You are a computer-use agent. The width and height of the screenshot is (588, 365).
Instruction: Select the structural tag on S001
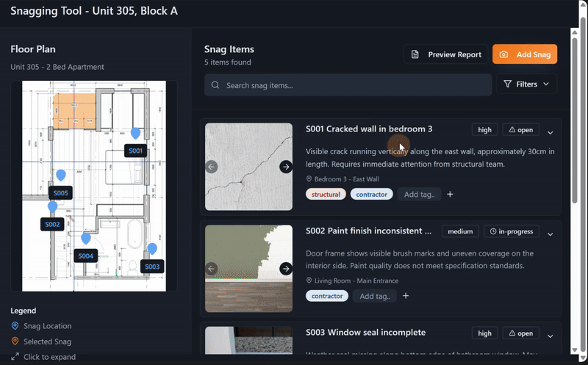click(326, 194)
